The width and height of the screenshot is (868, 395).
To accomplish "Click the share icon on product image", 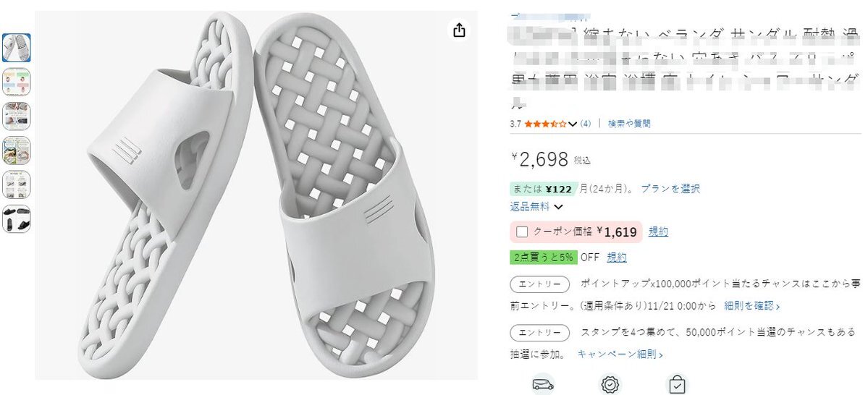I will click(459, 30).
